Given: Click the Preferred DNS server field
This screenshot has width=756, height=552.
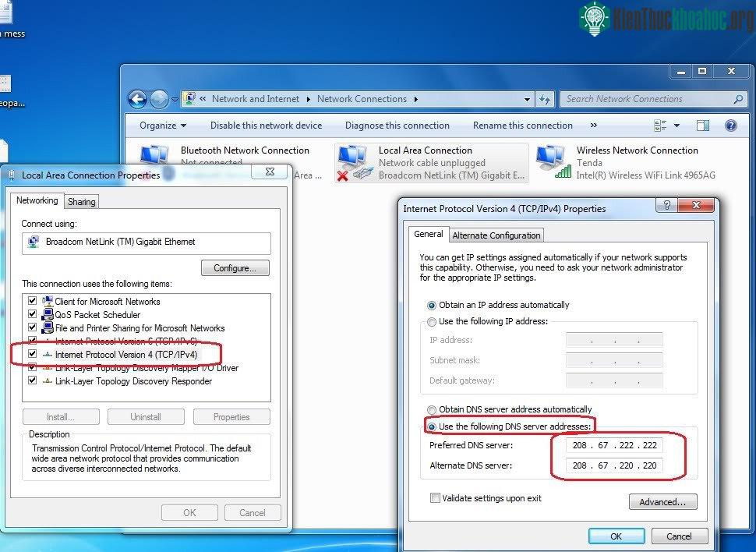Looking at the screenshot, I should point(614,445).
